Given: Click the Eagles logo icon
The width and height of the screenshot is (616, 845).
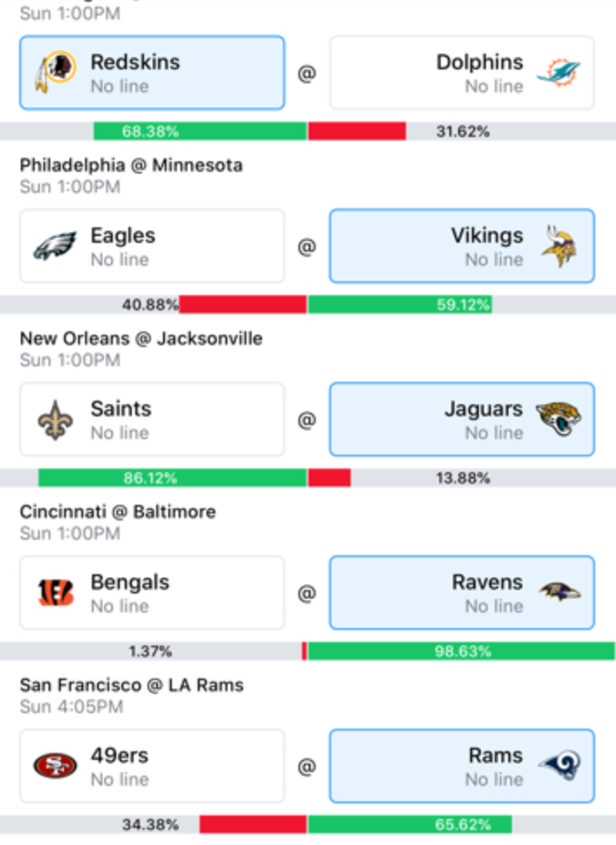Looking at the screenshot, I should pos(55,246).
